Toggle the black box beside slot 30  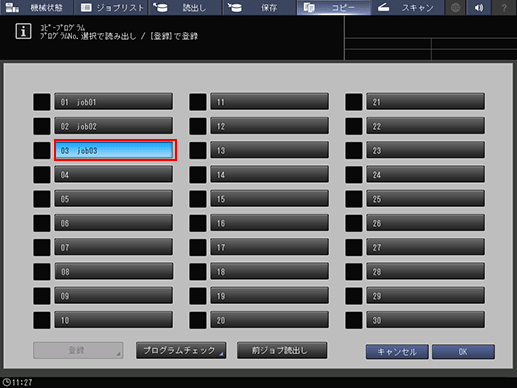tap(354, 320)
